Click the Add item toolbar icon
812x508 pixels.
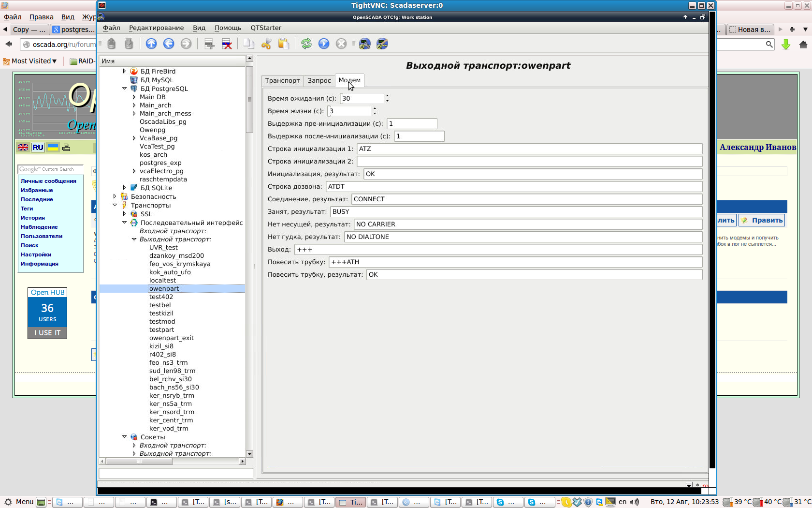click(209, 44)
